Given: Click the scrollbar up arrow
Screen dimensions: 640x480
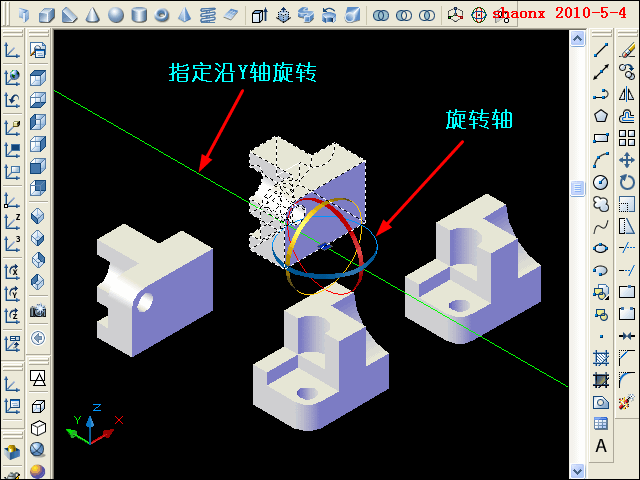Looking at the screenshot, I should [576, 38].
